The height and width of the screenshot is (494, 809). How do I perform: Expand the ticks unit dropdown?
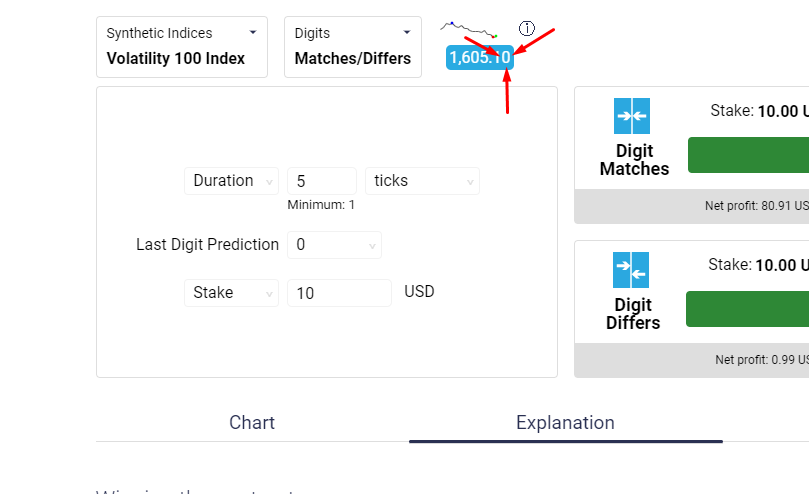[422, 181]
